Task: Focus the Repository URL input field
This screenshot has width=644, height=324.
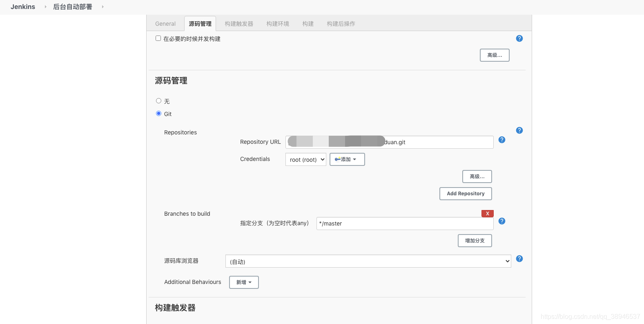Action: [x=389, y=142]
